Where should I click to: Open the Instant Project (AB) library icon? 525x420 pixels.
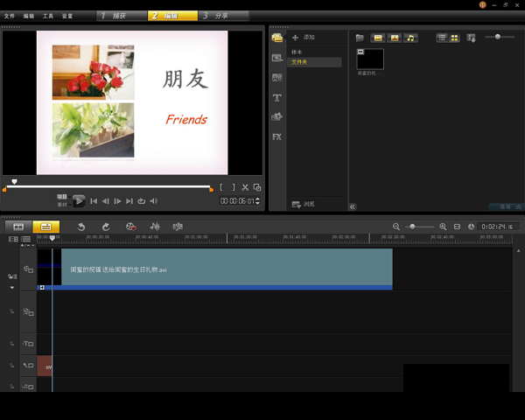pyautogui.click(x=276, y=78)
